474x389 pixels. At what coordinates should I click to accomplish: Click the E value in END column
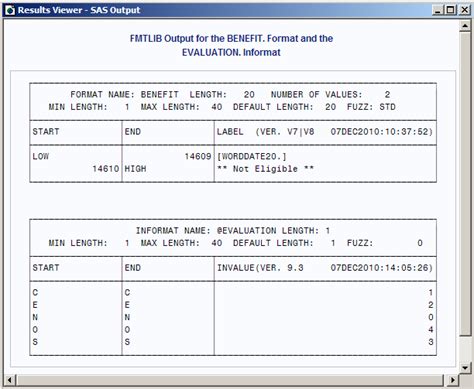127,305
